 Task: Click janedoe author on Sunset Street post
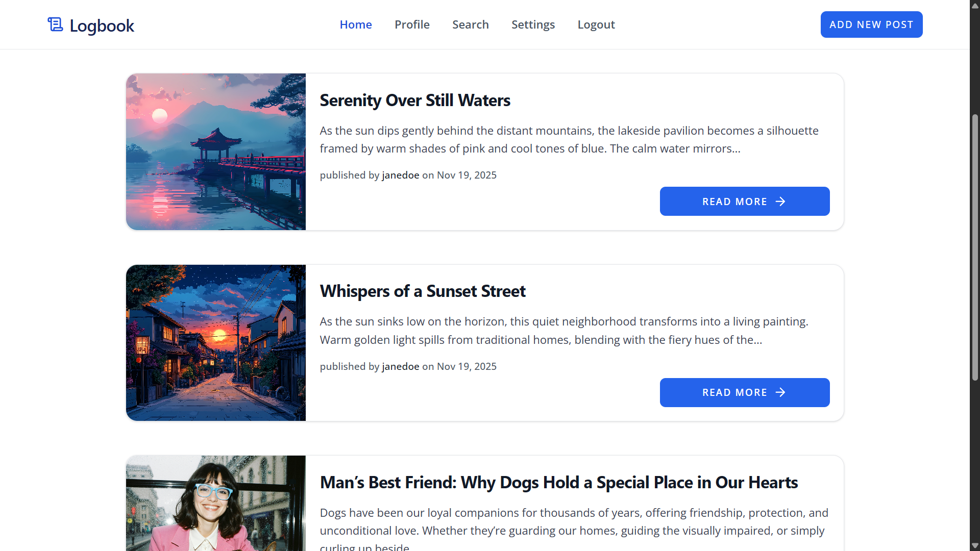(400, 366)
